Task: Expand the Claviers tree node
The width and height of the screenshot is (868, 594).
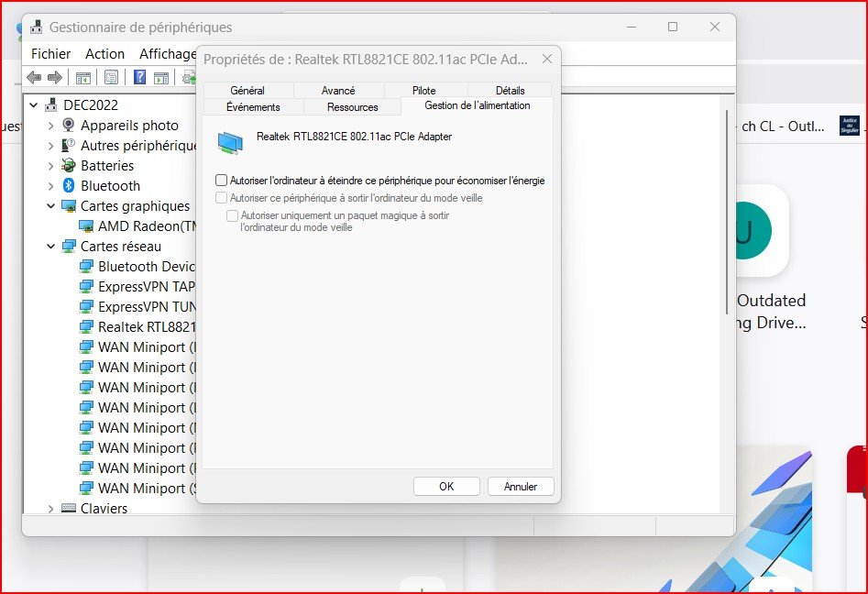Action: [50, 509]
